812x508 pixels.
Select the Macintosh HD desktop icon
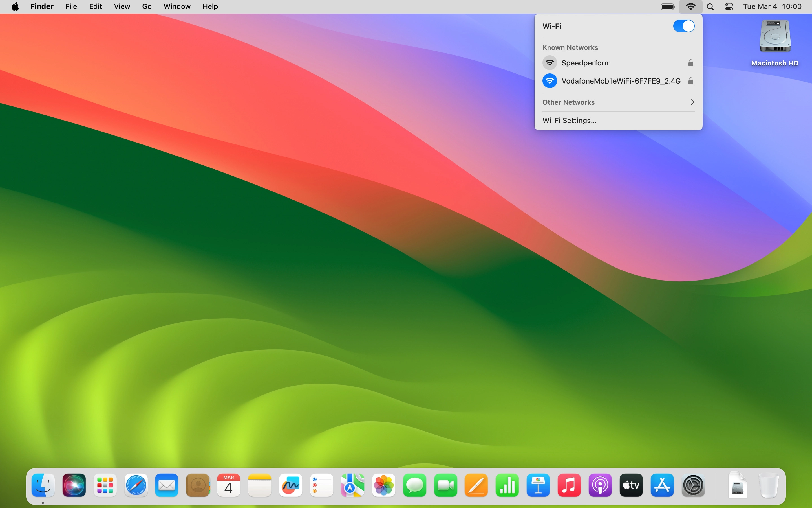click(x=775, y=43)
